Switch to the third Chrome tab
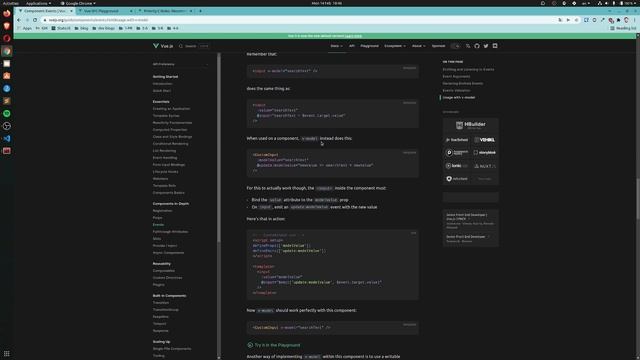Viewport: 640px width, 360px height. [x=164, y=11]
